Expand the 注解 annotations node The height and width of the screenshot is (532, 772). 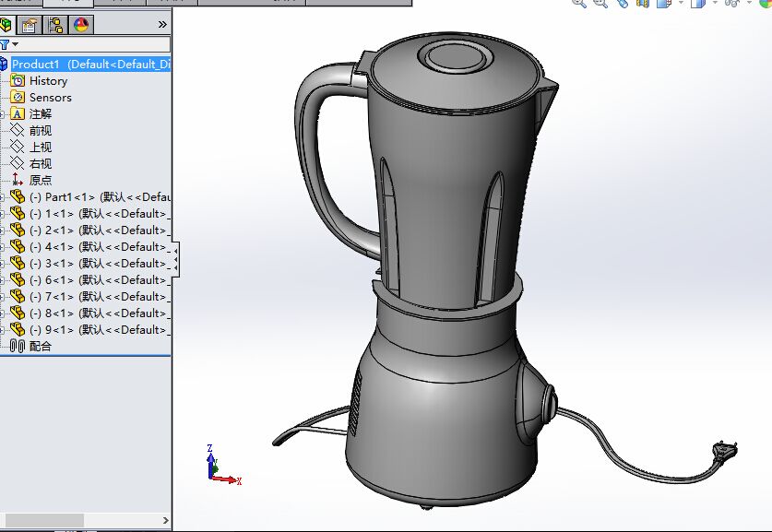click(x=3, y=114)
